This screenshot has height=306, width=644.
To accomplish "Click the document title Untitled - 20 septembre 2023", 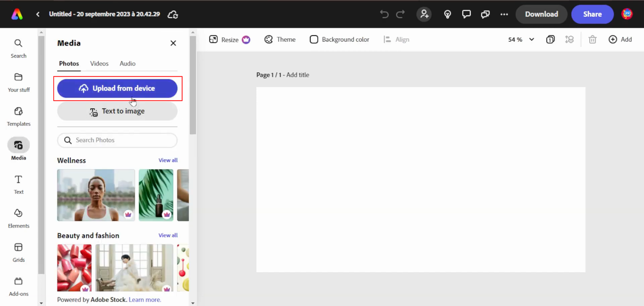I will click(x=104, y=14).
